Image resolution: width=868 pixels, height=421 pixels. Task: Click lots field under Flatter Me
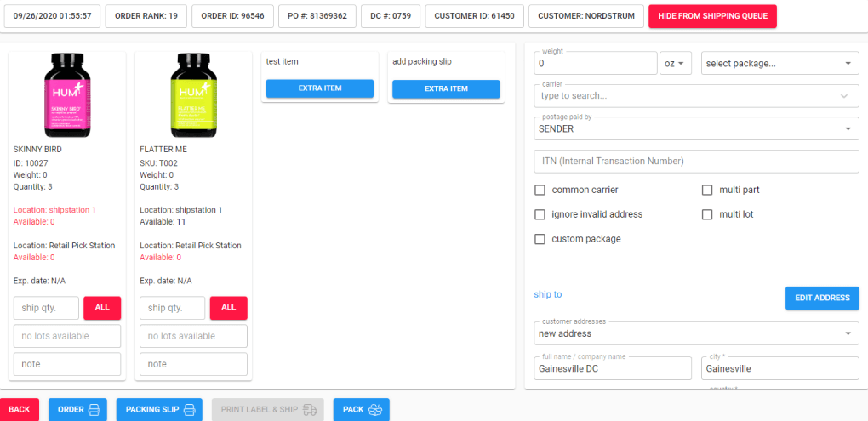click(193, 336)
